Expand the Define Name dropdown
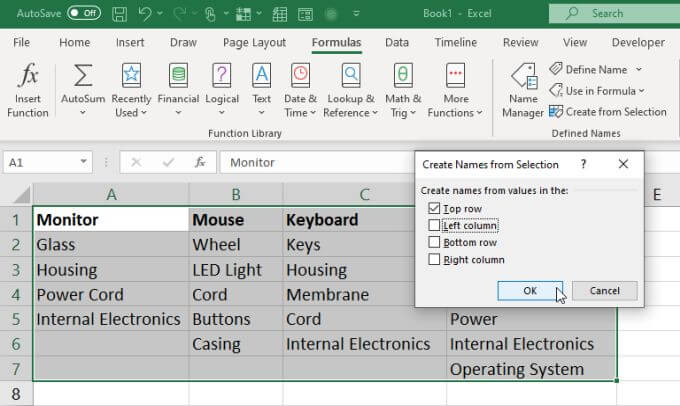 pos(639,70)
